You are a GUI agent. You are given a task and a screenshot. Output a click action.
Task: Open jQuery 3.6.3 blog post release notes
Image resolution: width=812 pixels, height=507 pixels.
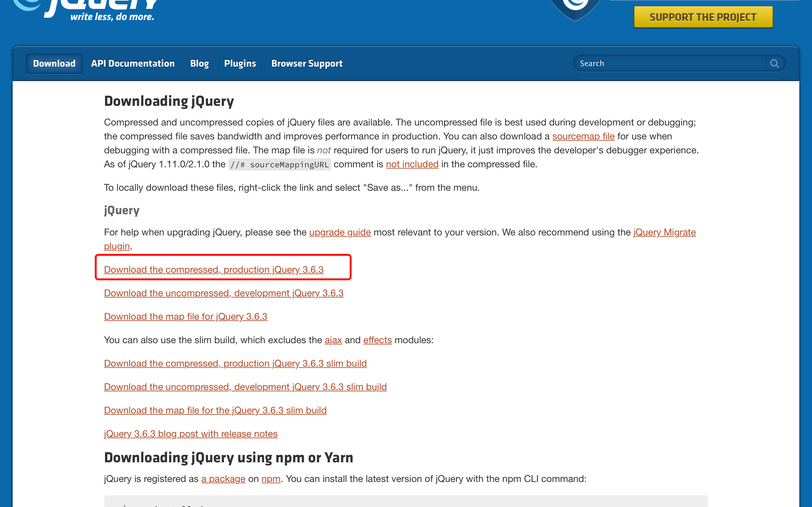191,433
